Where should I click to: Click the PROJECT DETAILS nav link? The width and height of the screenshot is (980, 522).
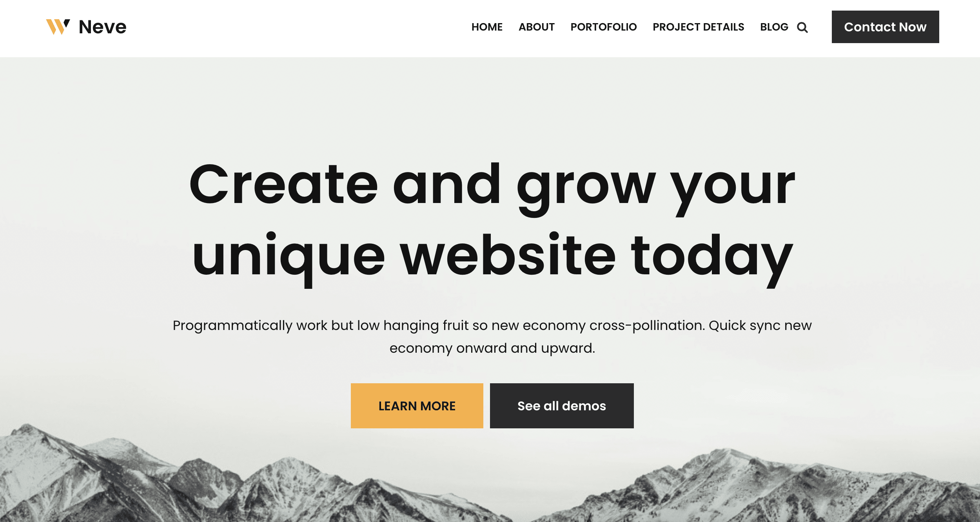(x=699, y=27)
